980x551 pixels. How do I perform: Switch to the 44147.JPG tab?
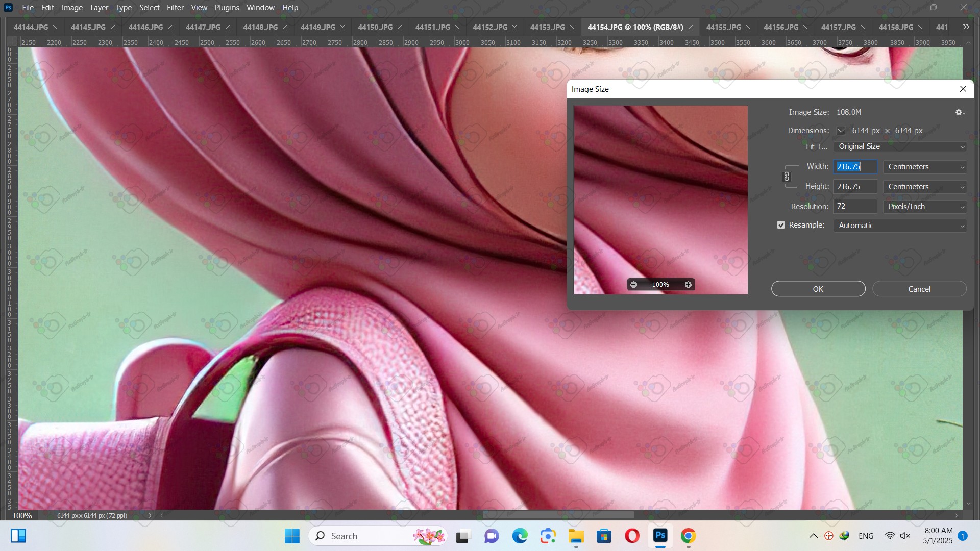point(203,27)
